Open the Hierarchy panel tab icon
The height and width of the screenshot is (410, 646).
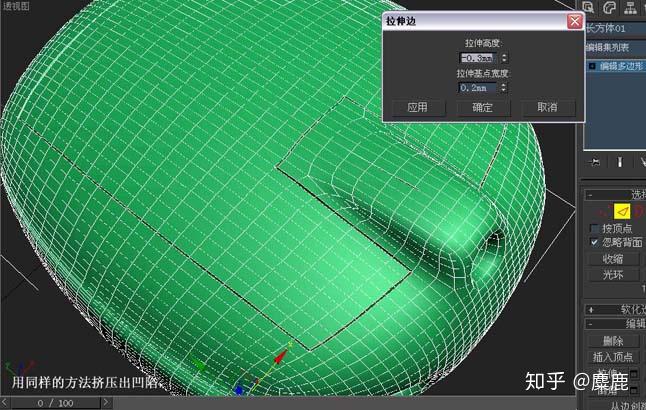[630, 8]
